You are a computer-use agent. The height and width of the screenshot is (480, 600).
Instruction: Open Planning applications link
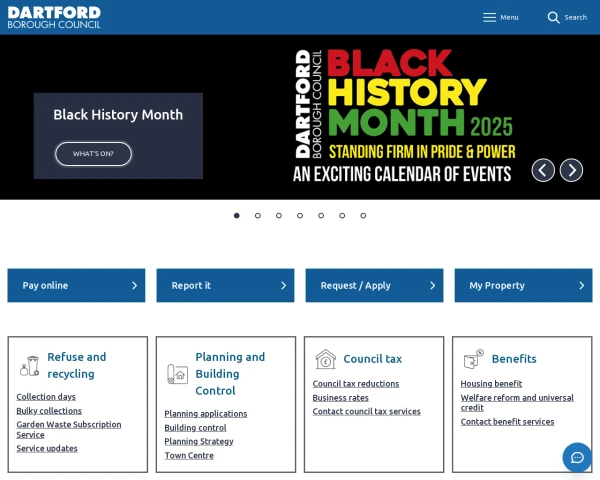[206, 414]
